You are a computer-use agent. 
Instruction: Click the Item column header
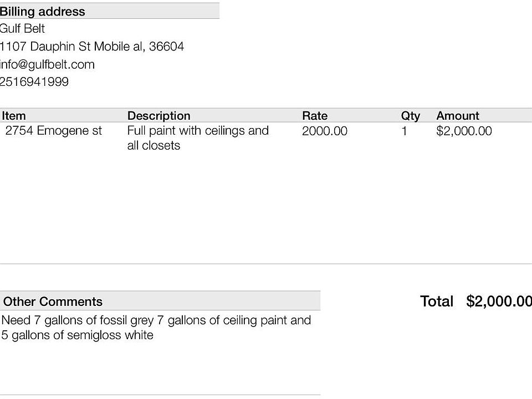(14, 116)
